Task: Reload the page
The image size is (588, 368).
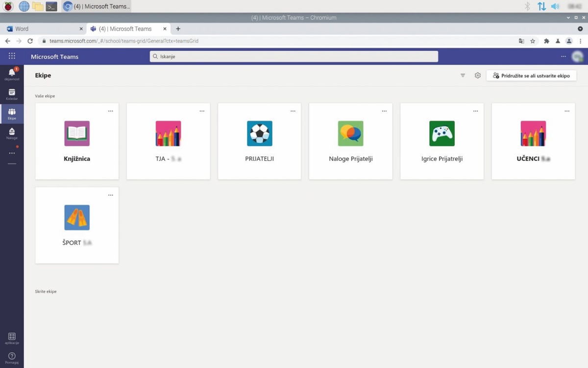Action: coord(30,41)
